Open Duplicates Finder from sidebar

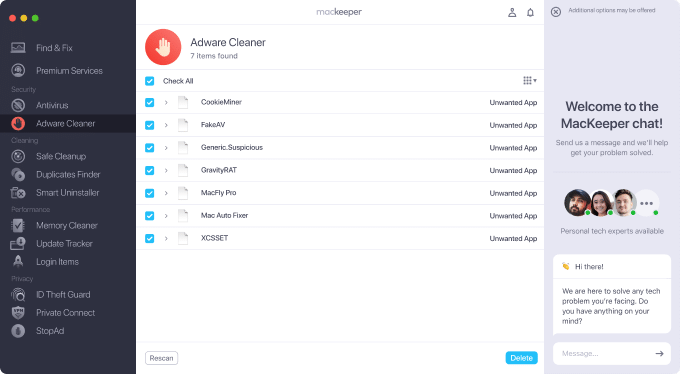click(x=68, y=174)
